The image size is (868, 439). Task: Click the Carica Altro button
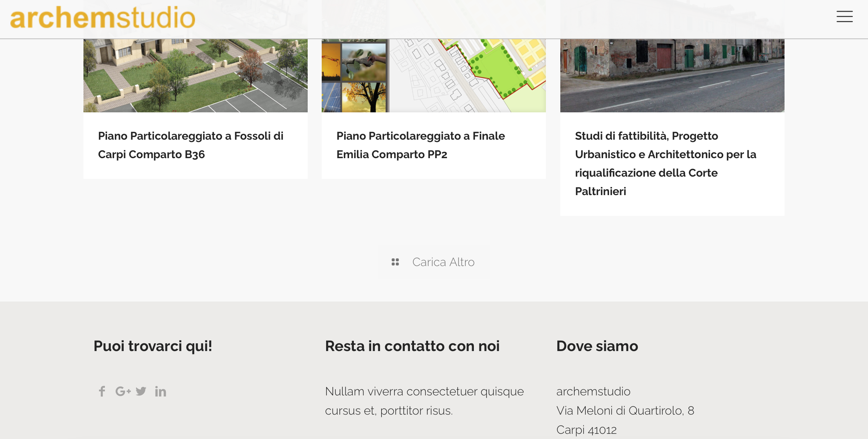(434, 262)
